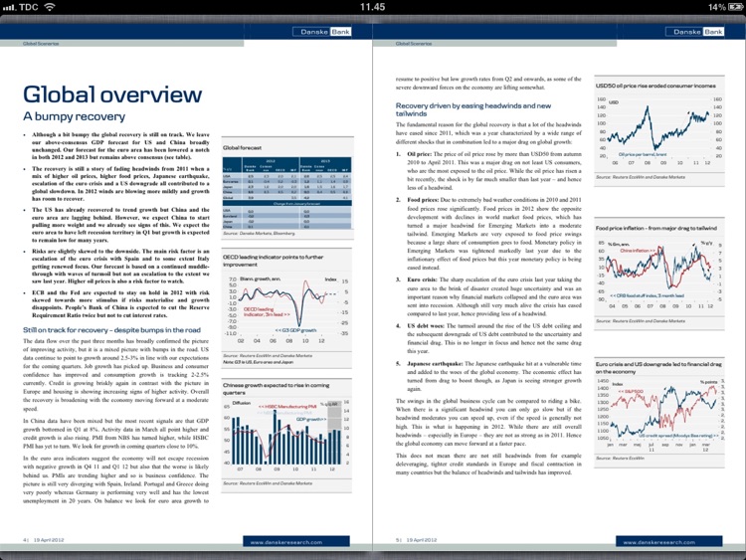Image resolution: width=746 pixels, height=560 pixels.
Task: Tap the 'A bumpy recovery' subtitle
Action: pos(75,116)
